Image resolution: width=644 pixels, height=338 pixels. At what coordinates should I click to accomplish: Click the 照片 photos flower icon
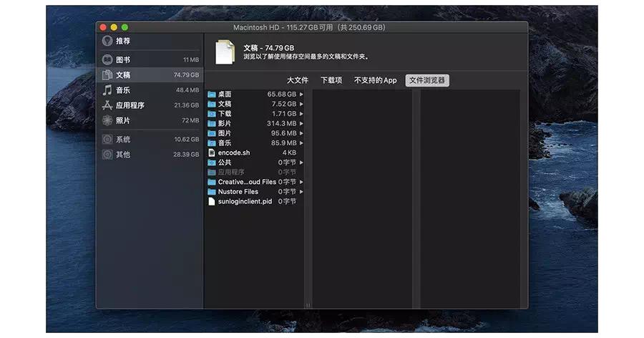coord(107,120)
